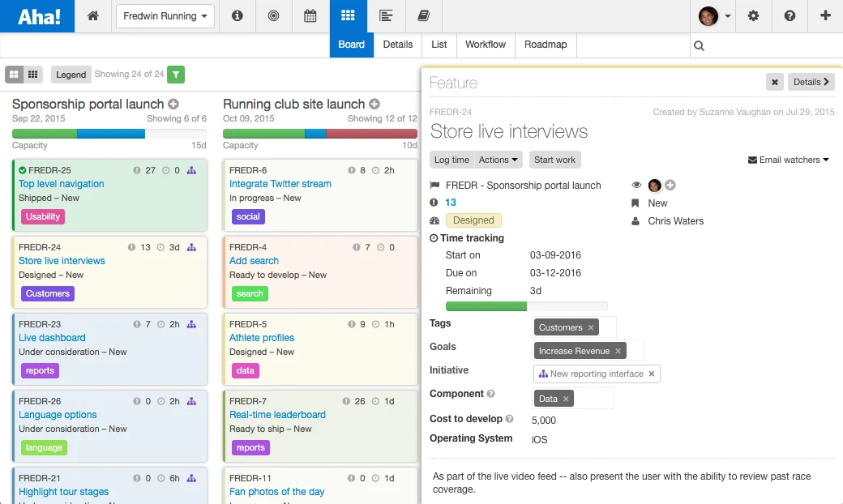
Task: Select the List tab
Action: (439, 45)
